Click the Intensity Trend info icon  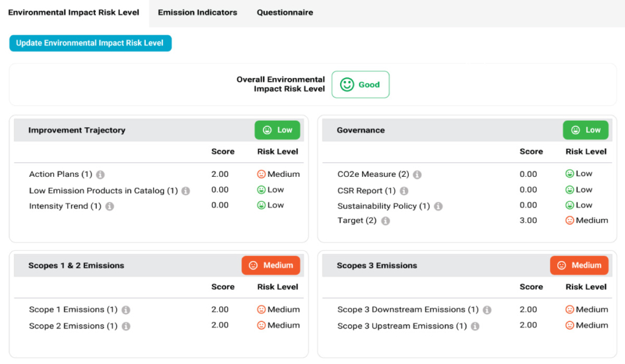(109, 207)
